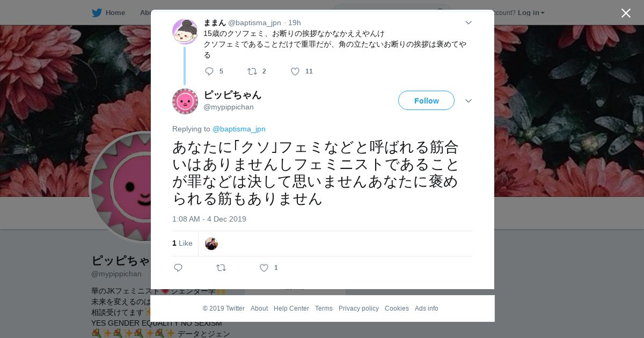View avatar of user who liked

click(x=211, y=244)
